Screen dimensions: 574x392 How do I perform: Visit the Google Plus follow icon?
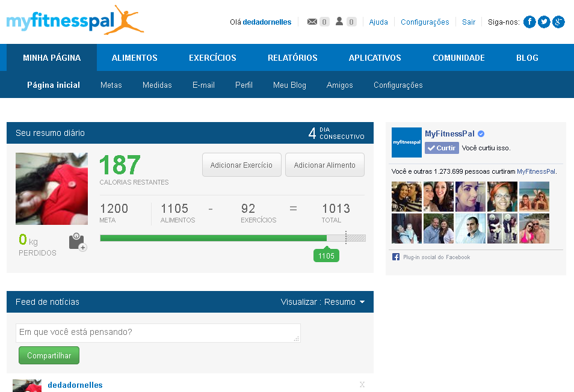click(558, 22)
